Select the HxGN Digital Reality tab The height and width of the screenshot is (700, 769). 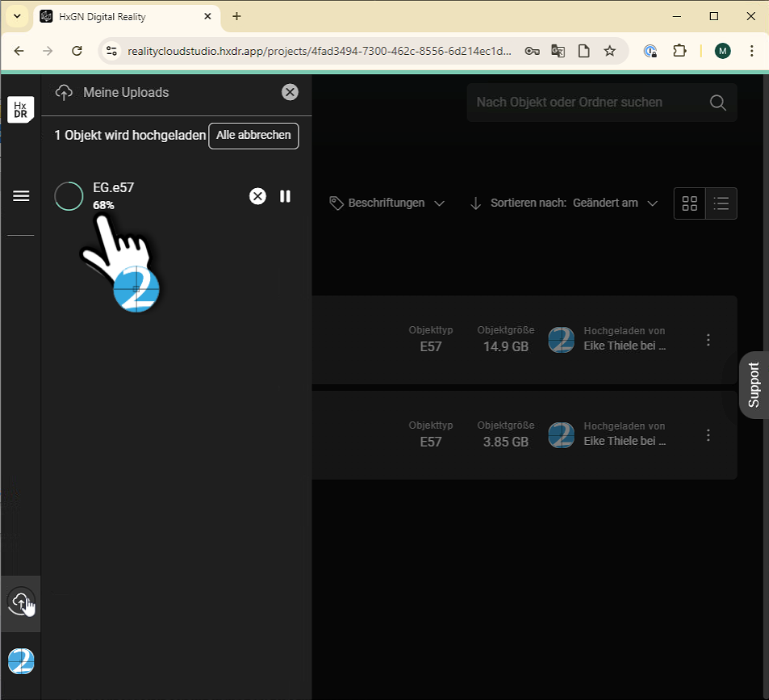tap(127, 17)
